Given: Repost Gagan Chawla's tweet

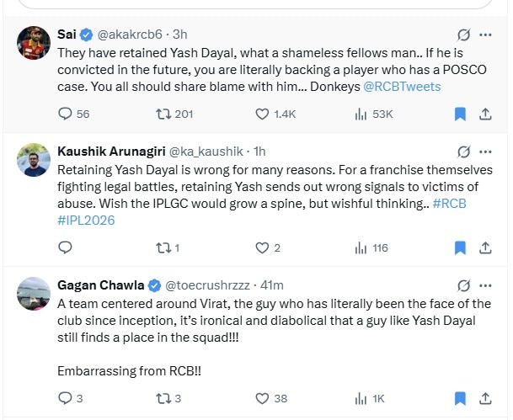Looking at the screenshot, I should [x=163, y=398].
